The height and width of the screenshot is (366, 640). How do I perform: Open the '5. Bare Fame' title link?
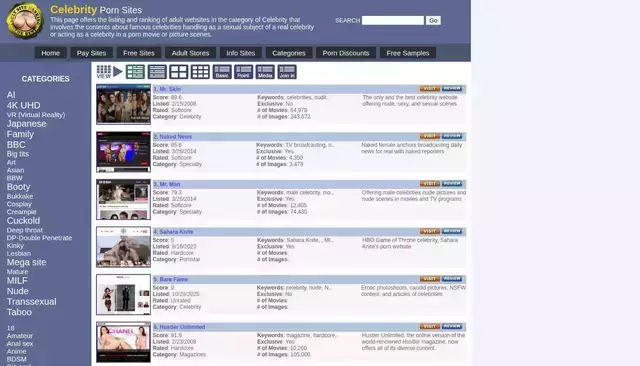171,279
